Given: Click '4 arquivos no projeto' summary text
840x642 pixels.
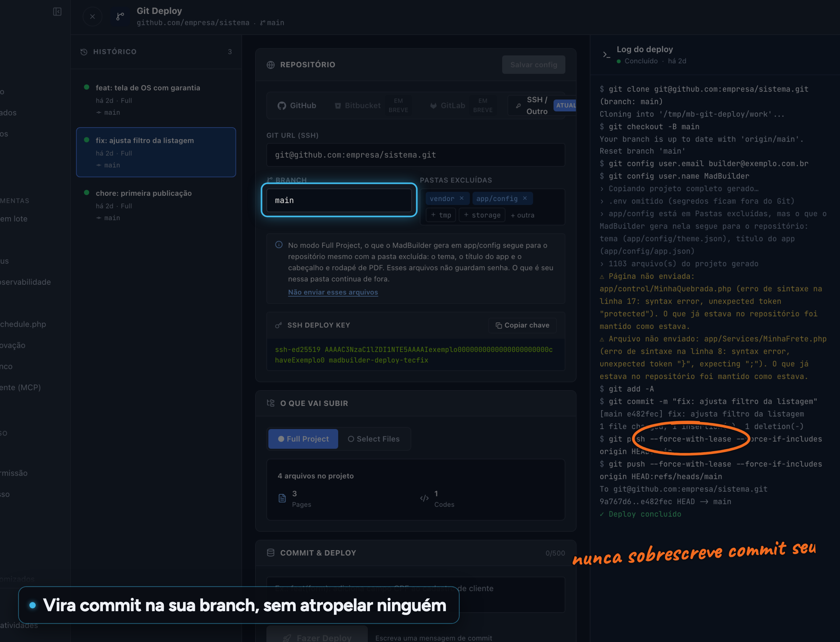Looking at the screenshot, I should (316, 476).
